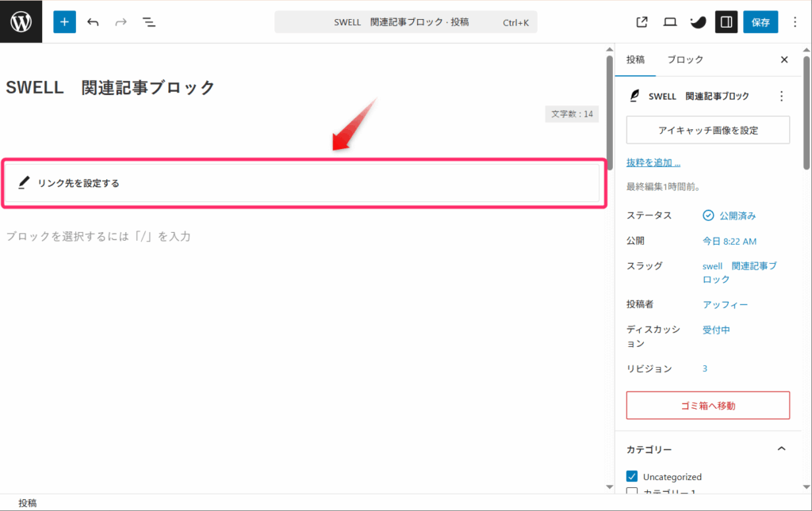Open the document overview list view
This screenshot has width=812, height=511.
pos(148,21)
